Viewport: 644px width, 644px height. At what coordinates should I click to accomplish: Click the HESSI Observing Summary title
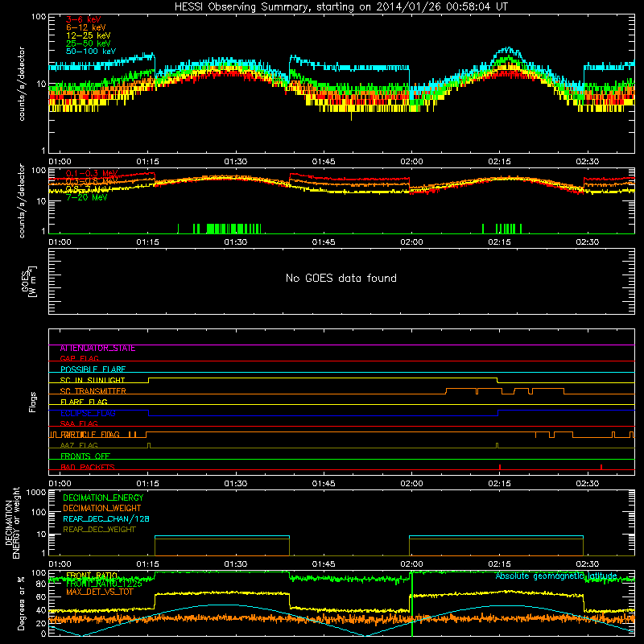341,7
